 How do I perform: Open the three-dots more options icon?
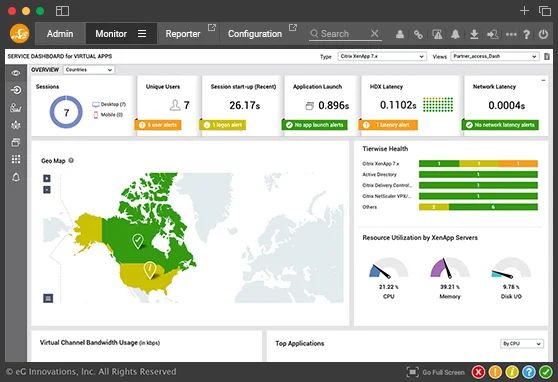[511, 35]
